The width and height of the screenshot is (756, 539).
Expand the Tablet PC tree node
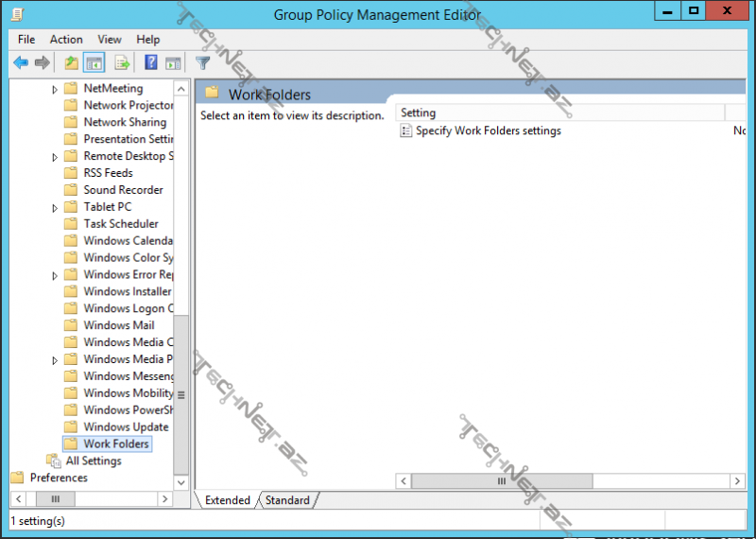click(x=55, y=207)
